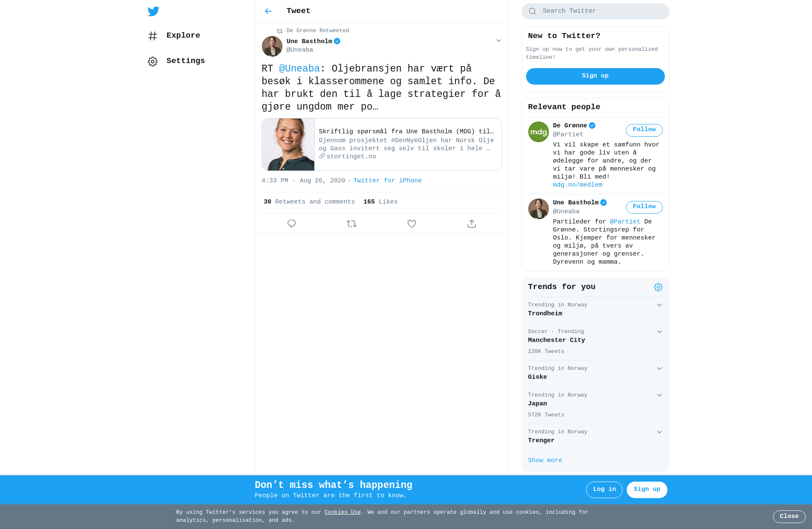This screenshot has height=529, width=812.
Task: Expand options for Manchester City trend
Action: 659,332
